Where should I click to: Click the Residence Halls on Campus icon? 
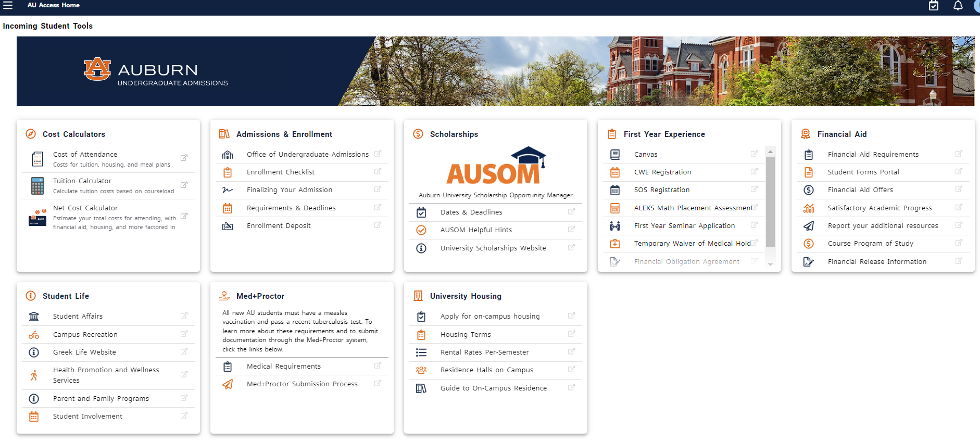click(421, 370)
